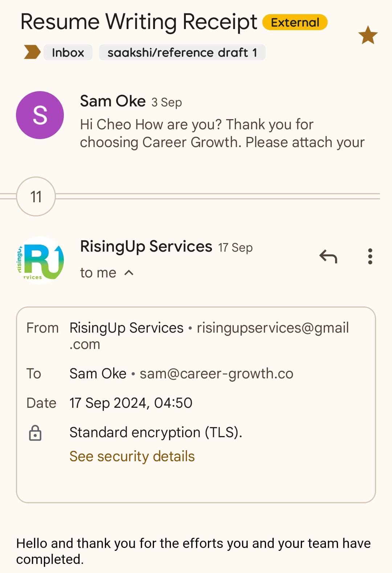Open the saakshi/reference draft 1 label
Viewport: 392px width, 573px height.
[x=182, y=52]
